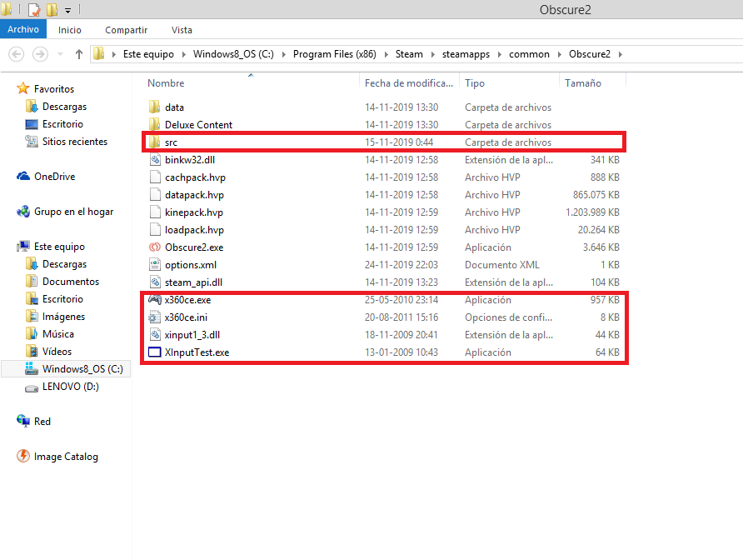Switch to the Vista ribbon tab
743x560 pixels.
pyautogui.click(x=182, y=30)
